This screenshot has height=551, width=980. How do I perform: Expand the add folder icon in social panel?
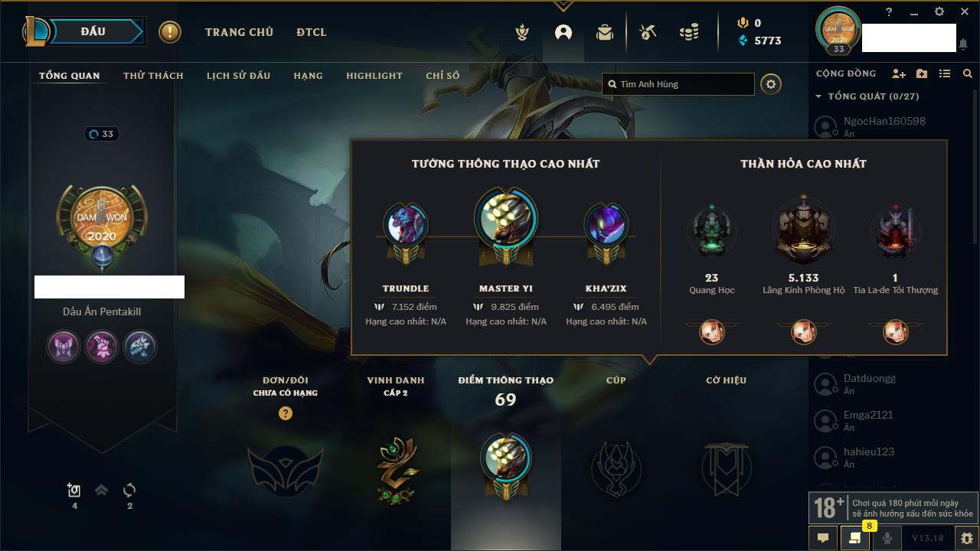922,73
